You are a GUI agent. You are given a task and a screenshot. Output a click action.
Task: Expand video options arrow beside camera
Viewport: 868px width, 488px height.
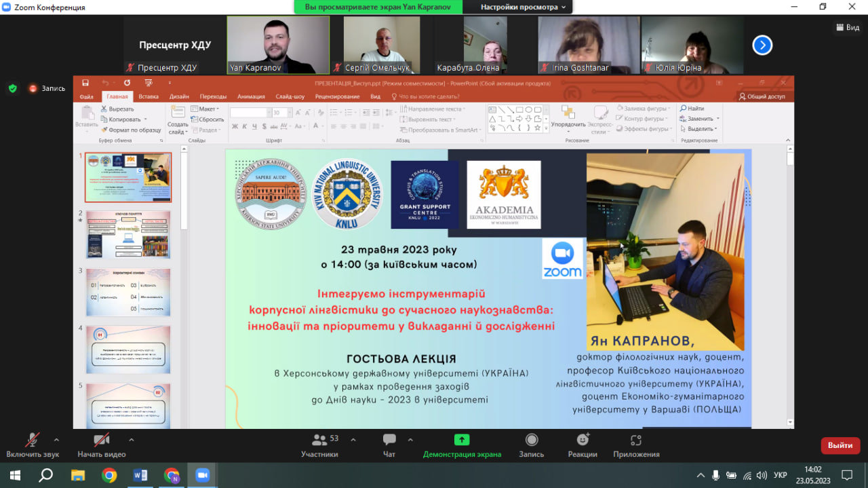(x=131, y=439)
